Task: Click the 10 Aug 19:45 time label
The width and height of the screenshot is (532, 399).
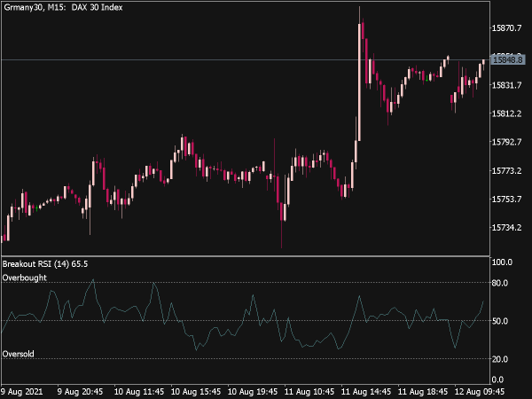Action: [x=253, y=392]
